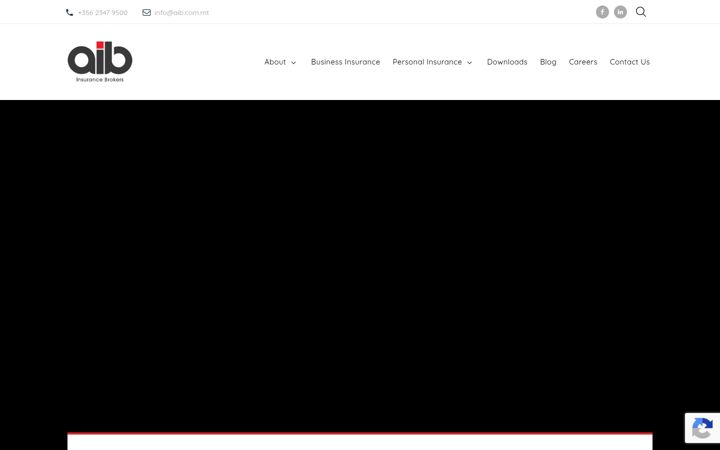Go to Business Insurance page
Viewport: 720px width, 450px height.
coord(345,62)
